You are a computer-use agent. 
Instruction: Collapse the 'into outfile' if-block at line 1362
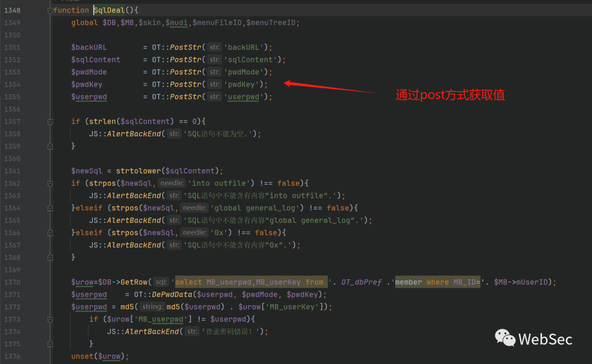(50, 184)
